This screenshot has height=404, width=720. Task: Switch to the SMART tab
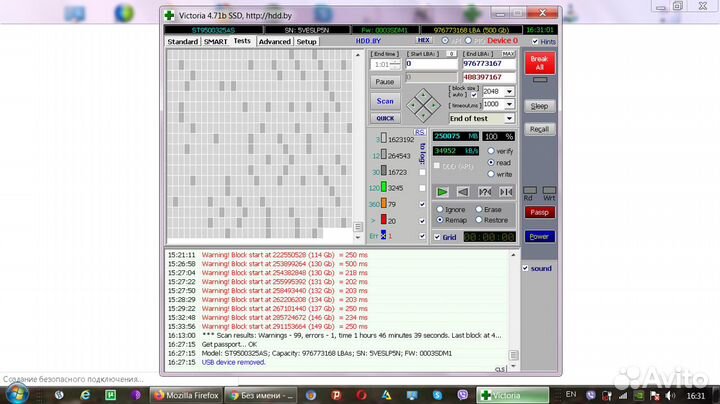pos(216,42)
